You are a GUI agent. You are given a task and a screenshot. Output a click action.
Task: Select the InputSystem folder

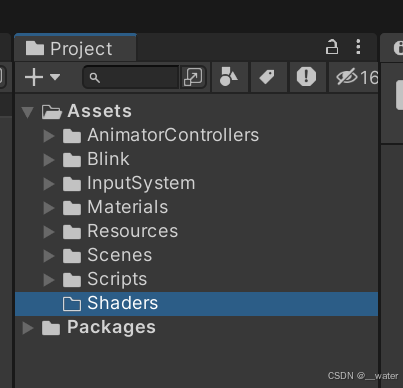pos(141,183)
